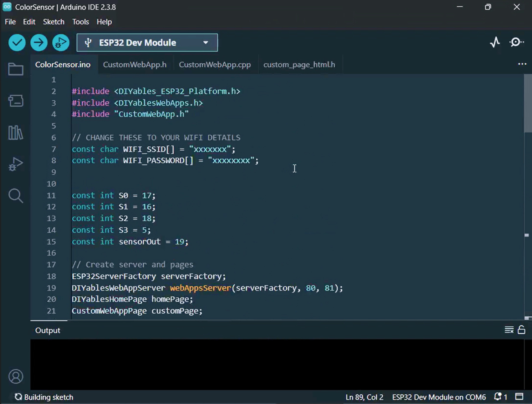Upload the sketch to the board
This screenshot has height=404, width=532.
[39, 43]
